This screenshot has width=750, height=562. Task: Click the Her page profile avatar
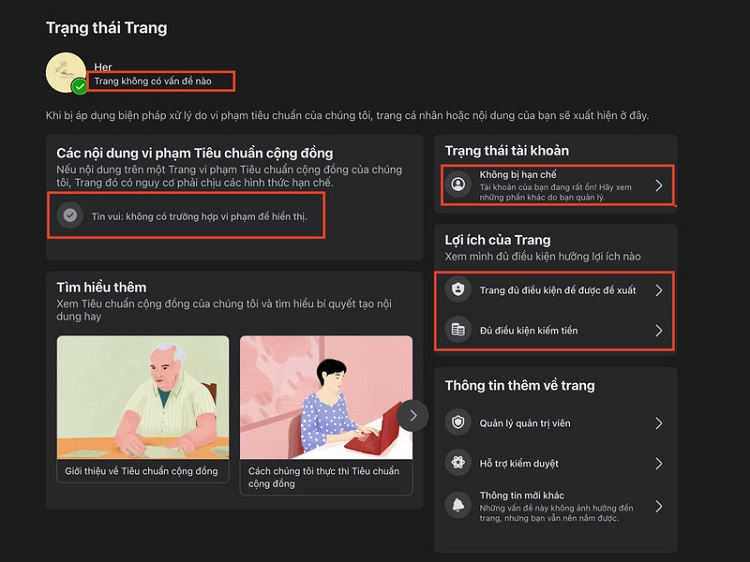point(66,73)
